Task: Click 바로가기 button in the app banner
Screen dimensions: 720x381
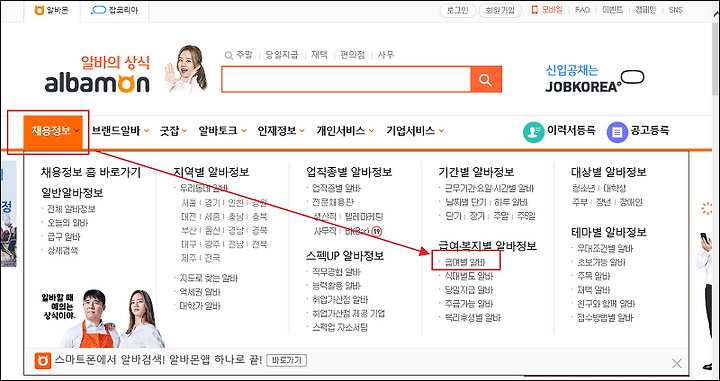Action: 287,360
